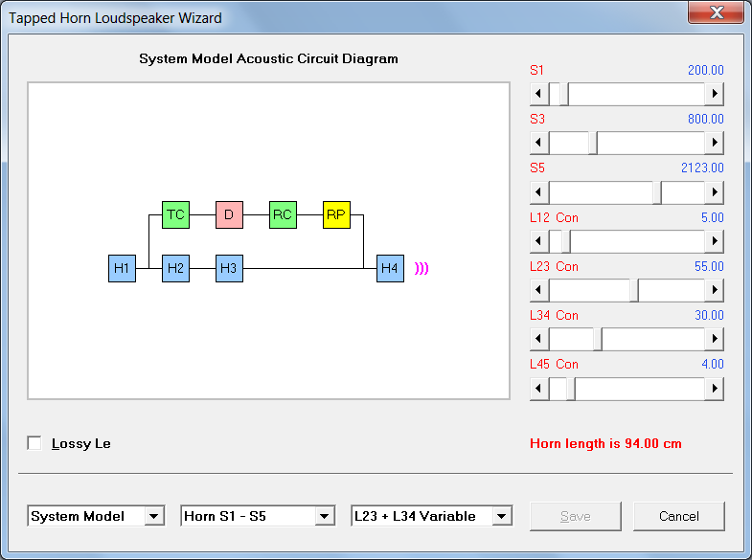The width and height of the screenshot is (752, 560).
Task: Click the L34 Con label
Action: [x=554, y=316]
